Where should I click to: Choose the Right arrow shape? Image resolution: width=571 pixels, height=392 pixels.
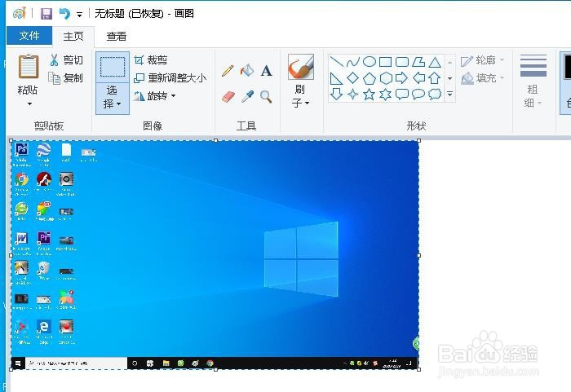401,78
